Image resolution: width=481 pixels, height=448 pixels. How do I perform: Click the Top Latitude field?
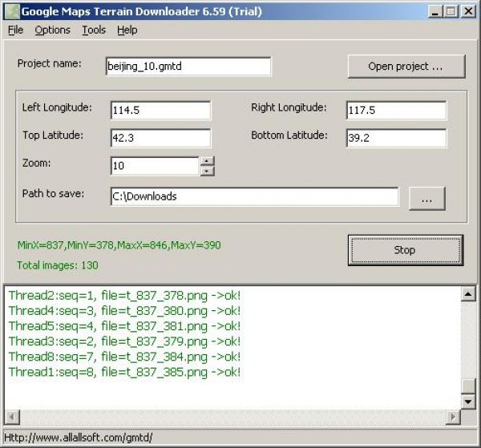click(160, 138)
